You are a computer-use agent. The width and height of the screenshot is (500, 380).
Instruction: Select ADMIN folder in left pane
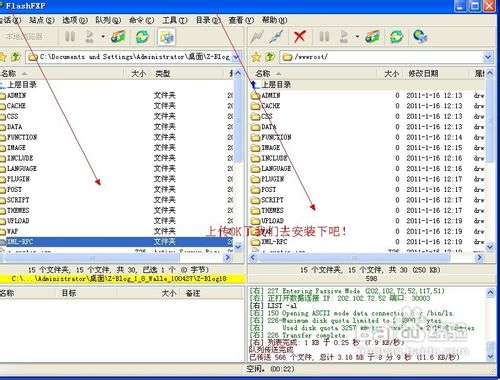point(13,95)
